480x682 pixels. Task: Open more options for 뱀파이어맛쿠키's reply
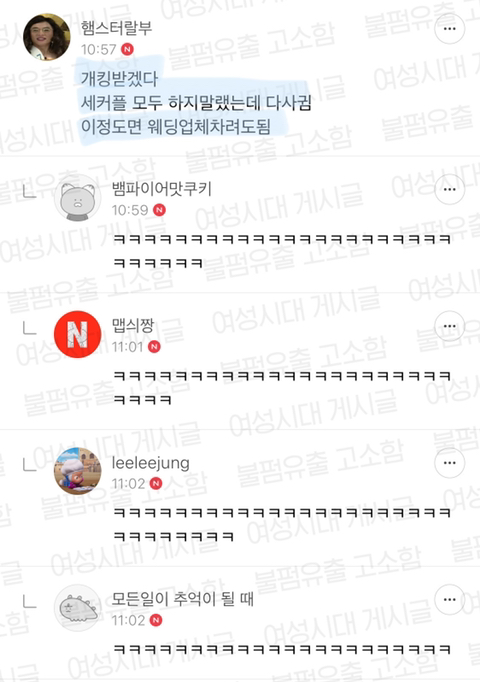point(450,189)
